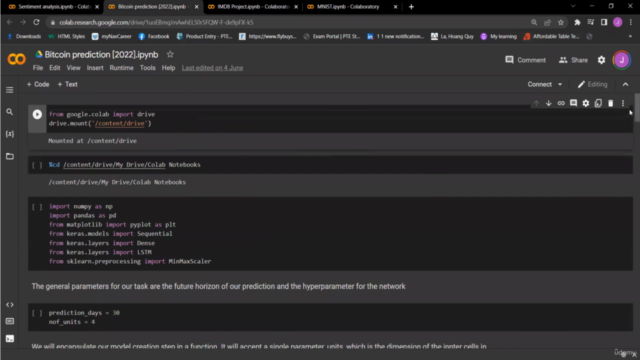Go back in browser history
The image size is (640, 360).
click(10, 22)
